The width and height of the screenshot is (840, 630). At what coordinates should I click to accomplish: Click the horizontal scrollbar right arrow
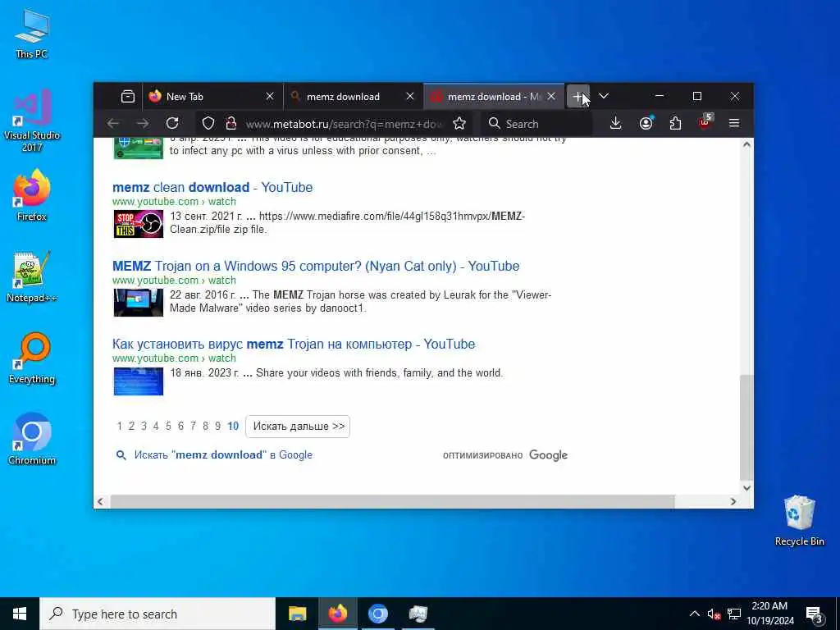tap(733, 501)
